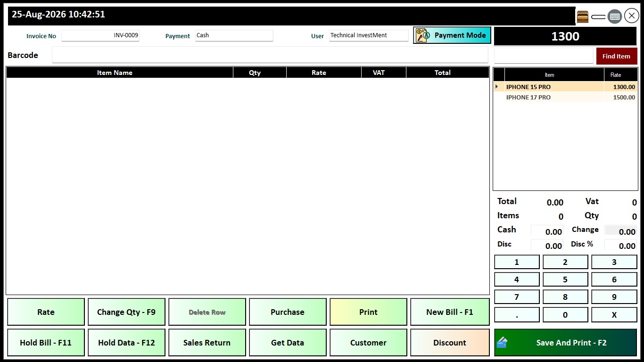Screen dimensions: 644x362
Task: Select the IPHONE 15 PRO row
Action: [565, 87]
